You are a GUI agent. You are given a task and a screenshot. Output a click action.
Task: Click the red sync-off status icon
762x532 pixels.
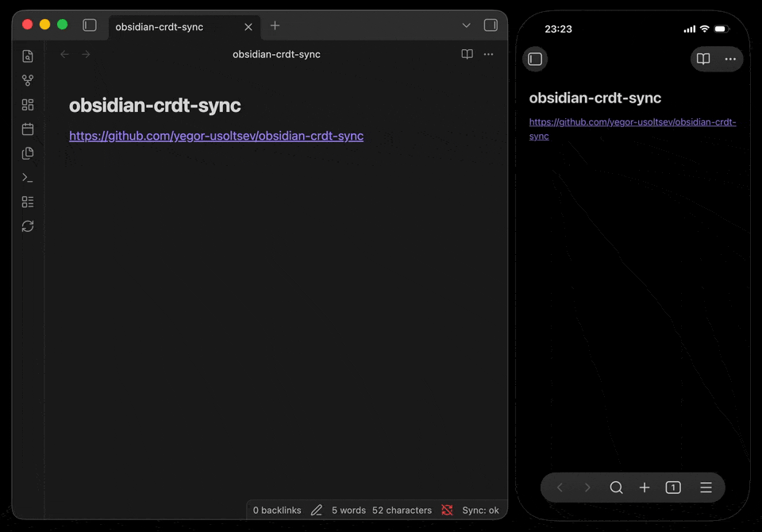[447, 510]
